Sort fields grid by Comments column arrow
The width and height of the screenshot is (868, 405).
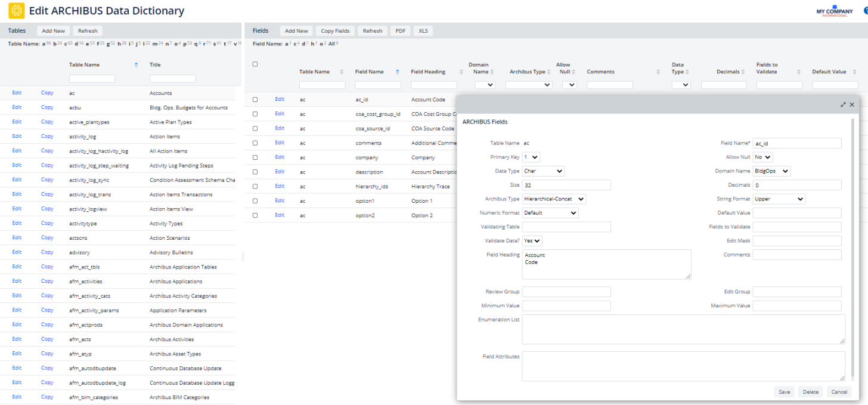tap(658, 72)
